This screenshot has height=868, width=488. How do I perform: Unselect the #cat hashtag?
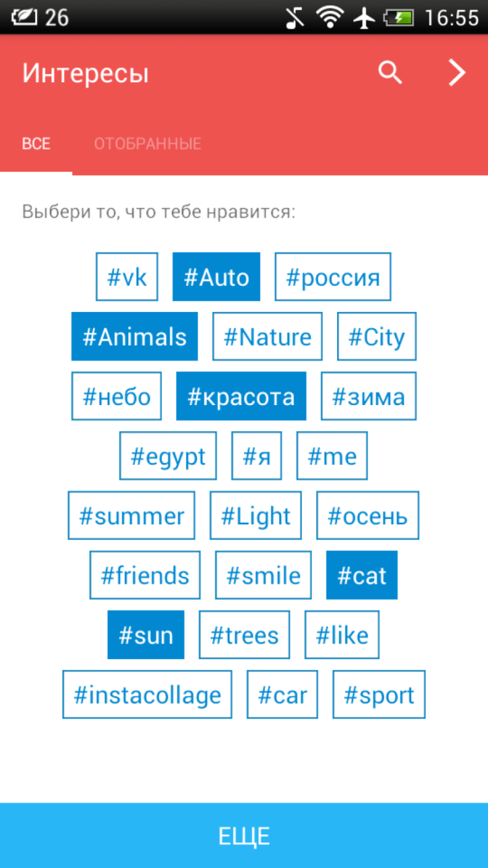pyautogui.click(x=362, y=576)
